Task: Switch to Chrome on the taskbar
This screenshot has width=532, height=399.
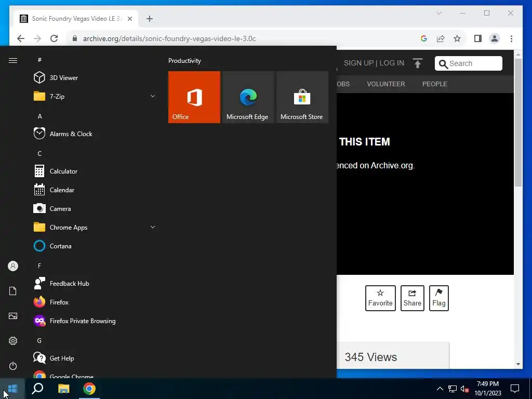Action: click(x=89, y=389)
